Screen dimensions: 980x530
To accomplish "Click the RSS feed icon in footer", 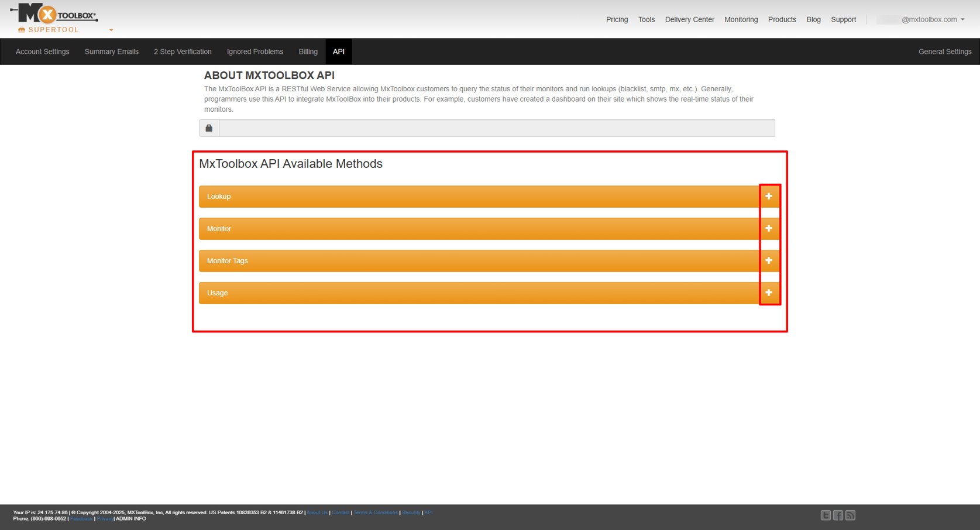I will (x=850, y=515).
